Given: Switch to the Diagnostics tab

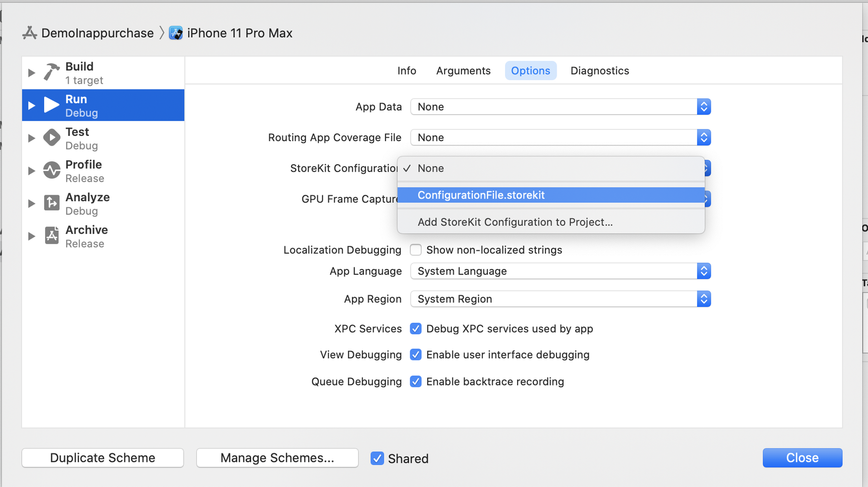Looking at the screenshot, I should pos(599,71).
